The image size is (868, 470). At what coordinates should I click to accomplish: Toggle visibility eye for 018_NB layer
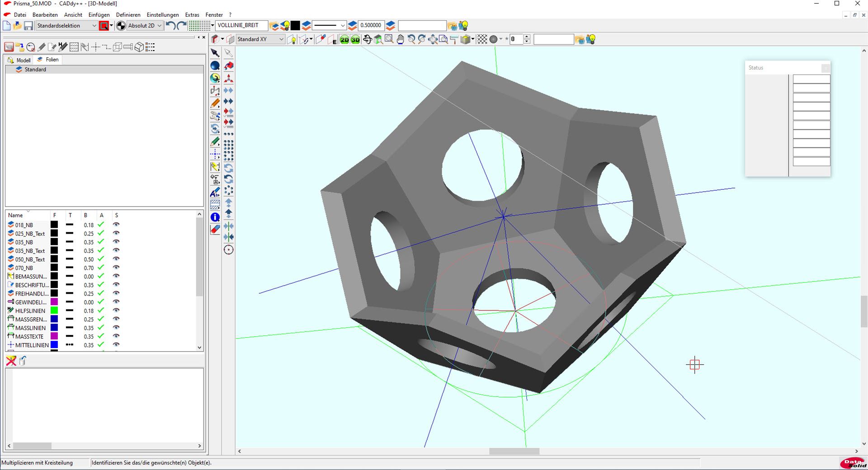pyautogui.click(x=116, y=225)
